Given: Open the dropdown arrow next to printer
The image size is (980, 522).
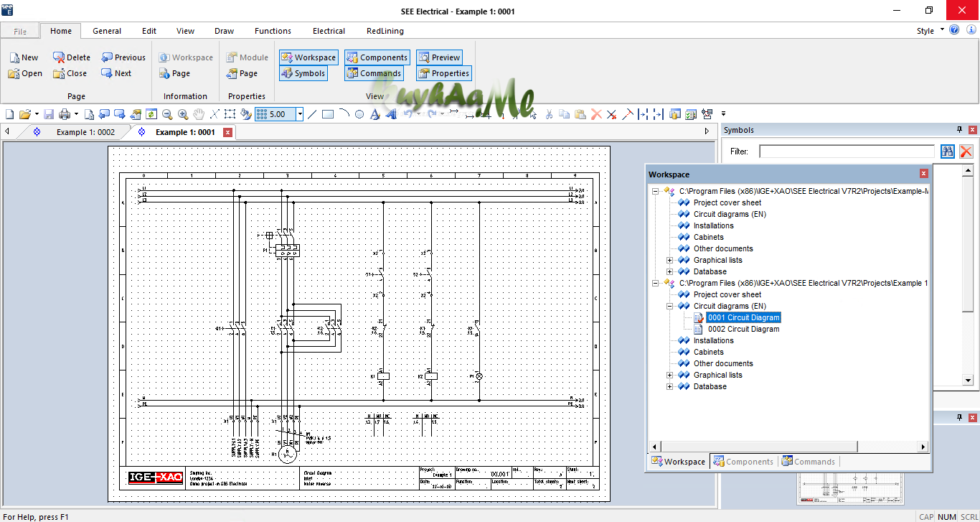Looking at the screenshot, I should click(76, 114).
